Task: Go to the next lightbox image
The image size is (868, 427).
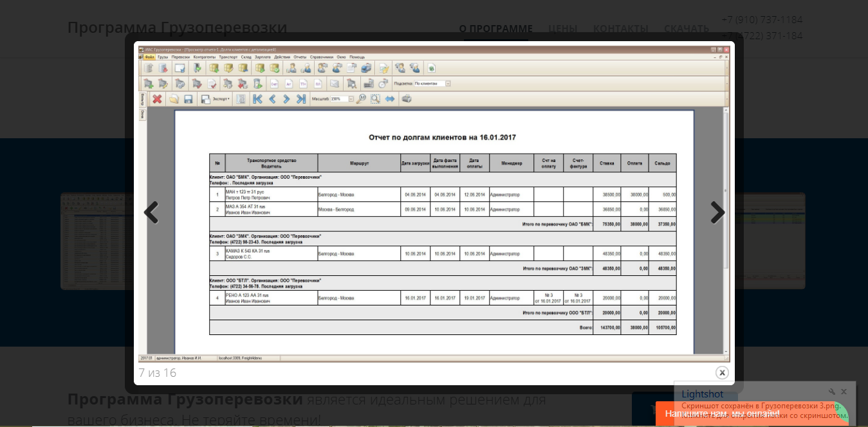Action: 717,212
